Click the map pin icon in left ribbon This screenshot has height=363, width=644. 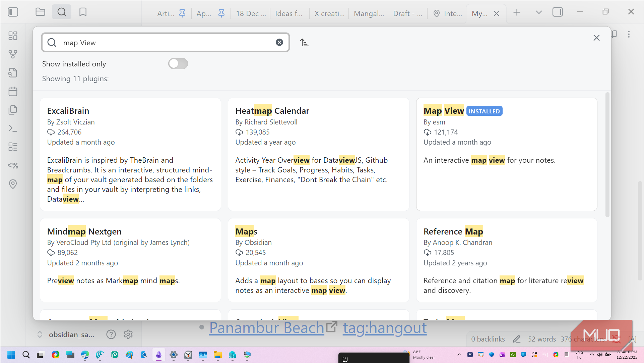(x=13, y=184)
